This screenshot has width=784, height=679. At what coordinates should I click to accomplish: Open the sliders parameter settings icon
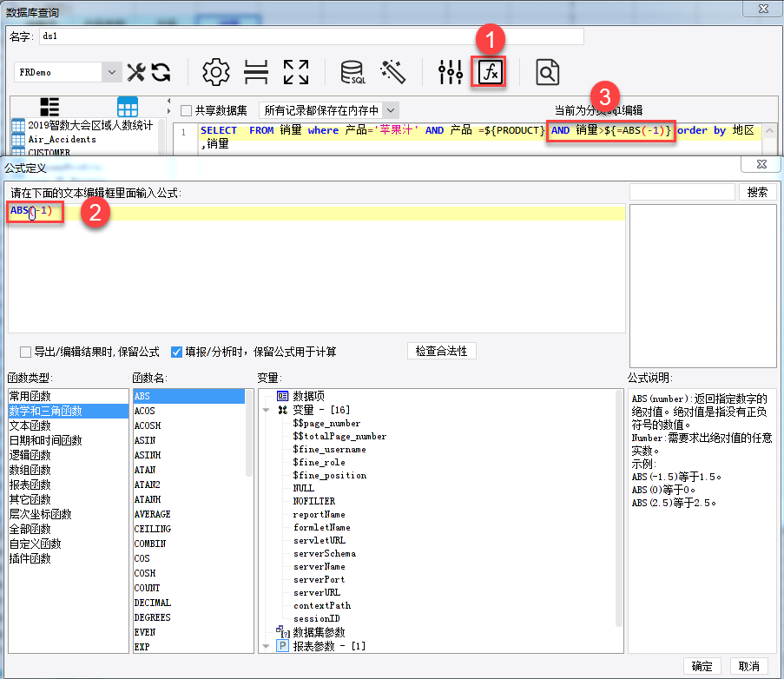[451, 72]
